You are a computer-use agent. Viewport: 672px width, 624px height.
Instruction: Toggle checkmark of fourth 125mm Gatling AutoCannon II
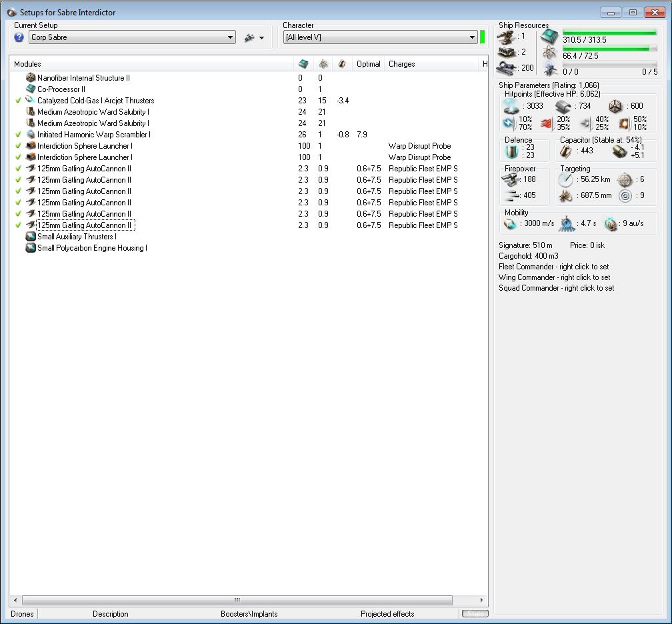pos(18,202)
